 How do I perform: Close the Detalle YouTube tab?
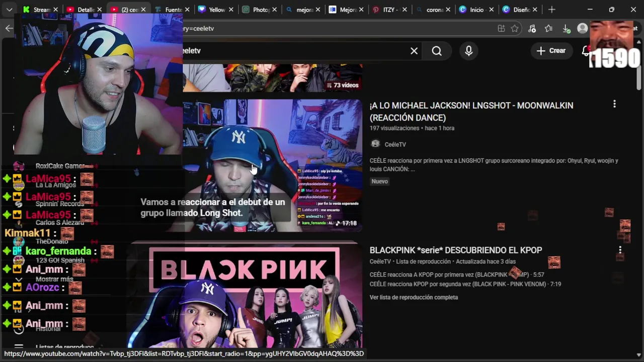coord(100,10)
